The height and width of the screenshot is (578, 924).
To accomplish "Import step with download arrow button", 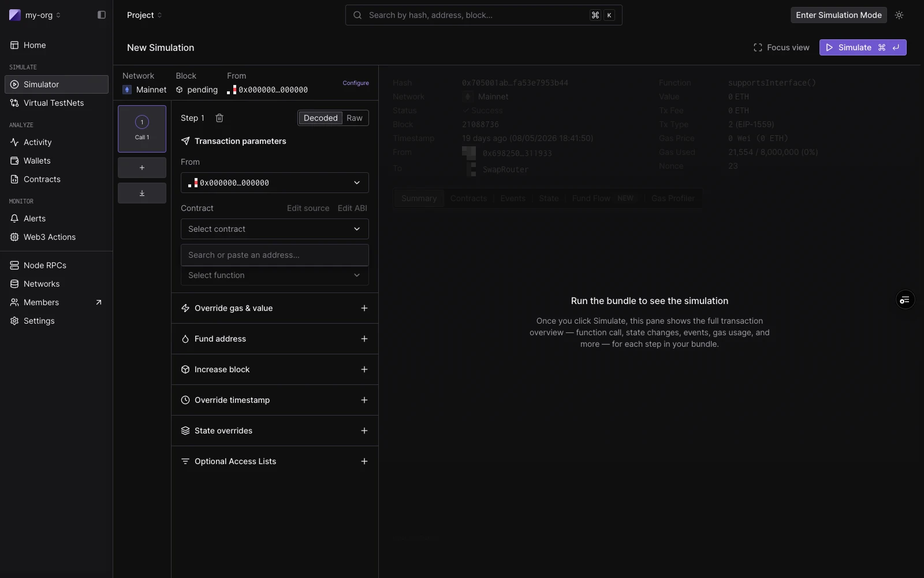I will (x=142, y=193).
